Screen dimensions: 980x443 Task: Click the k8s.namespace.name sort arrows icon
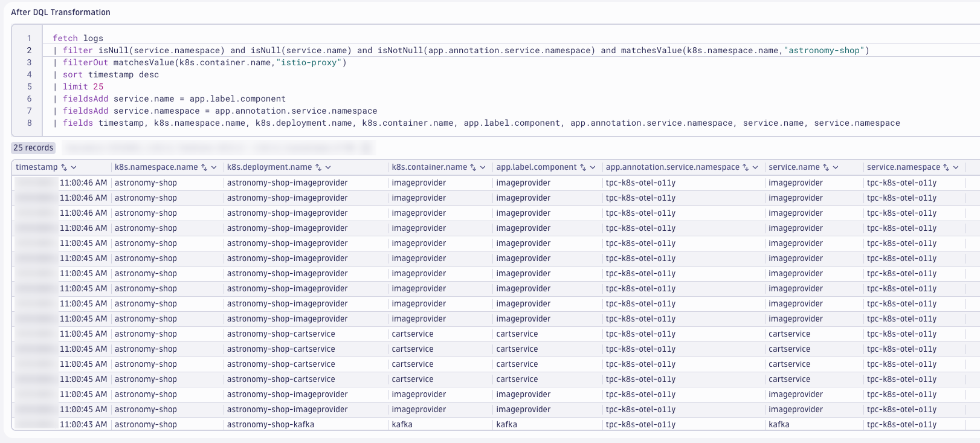tap(204, 167)
